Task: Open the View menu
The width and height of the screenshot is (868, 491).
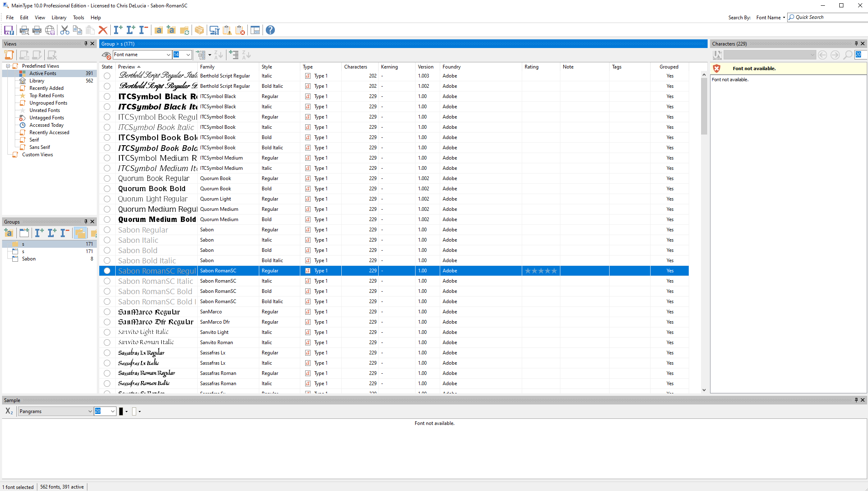Action: tap(40, 18)
